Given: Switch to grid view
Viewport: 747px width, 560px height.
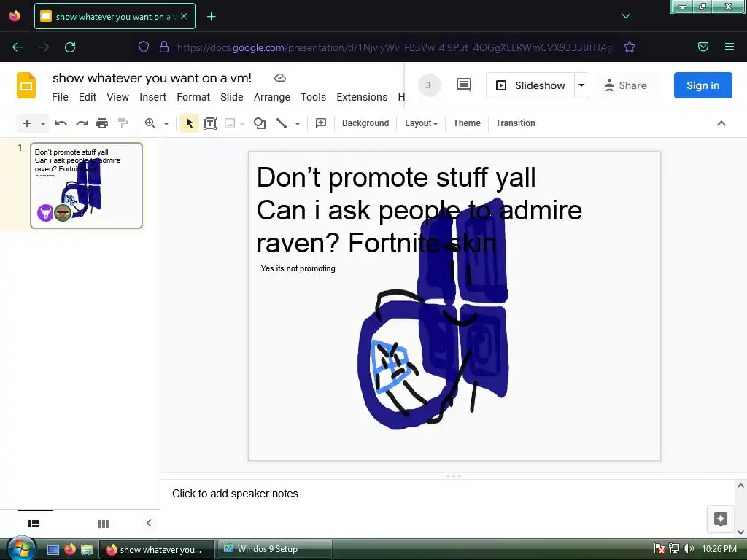Looking at the screenshot, I should click(104, 524).
